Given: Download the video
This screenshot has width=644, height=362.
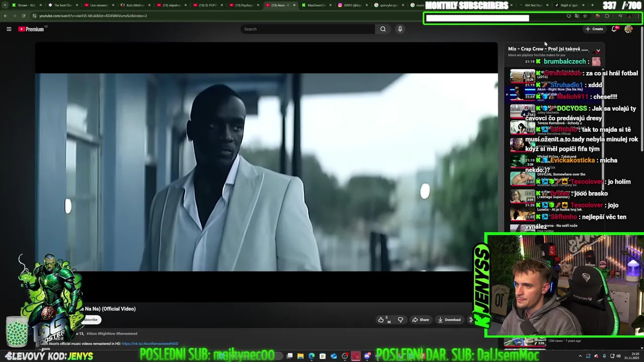Looking at the screenshot, I should coord(449,320).
